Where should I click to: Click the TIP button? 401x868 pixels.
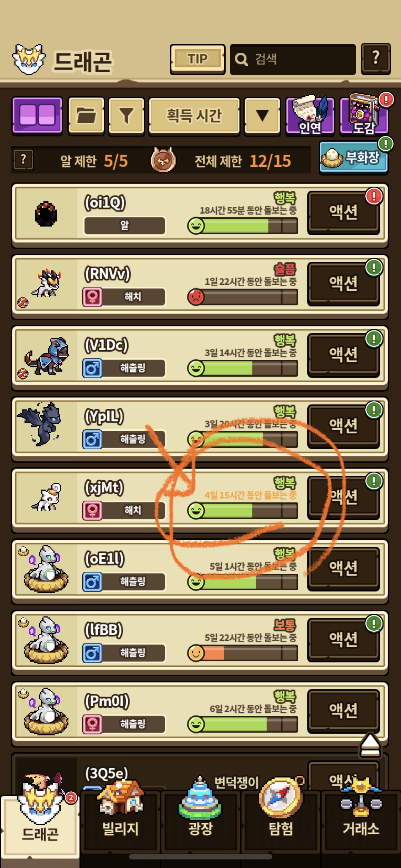[x=197, y=59]
